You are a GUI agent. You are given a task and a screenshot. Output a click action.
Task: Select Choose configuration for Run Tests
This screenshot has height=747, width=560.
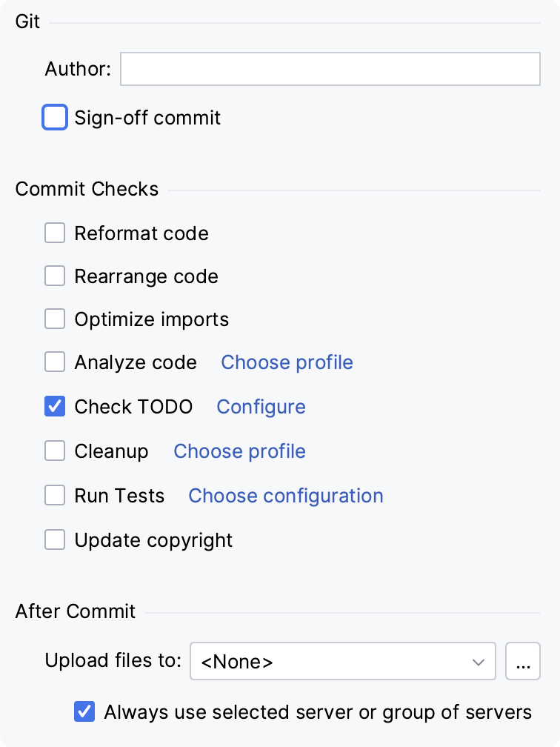click(285, 495)
